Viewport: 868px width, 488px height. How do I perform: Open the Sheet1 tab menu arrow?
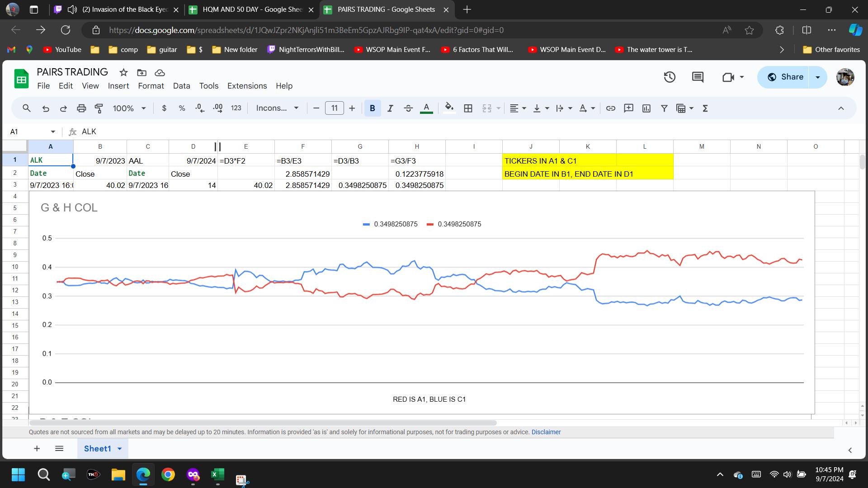pyautogui.click(x=120, y=448)
